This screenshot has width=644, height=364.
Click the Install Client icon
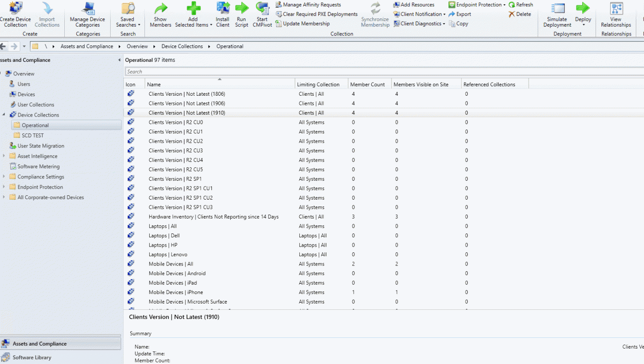pyautogui.click(x=223, y=15)
